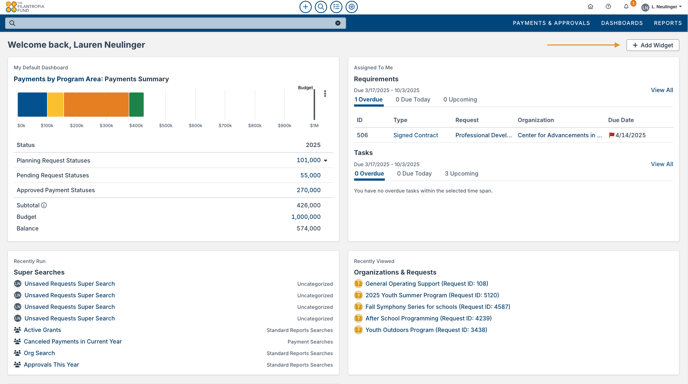
Task: Open the Dashboards menu
Action: [x=622, y=23]
